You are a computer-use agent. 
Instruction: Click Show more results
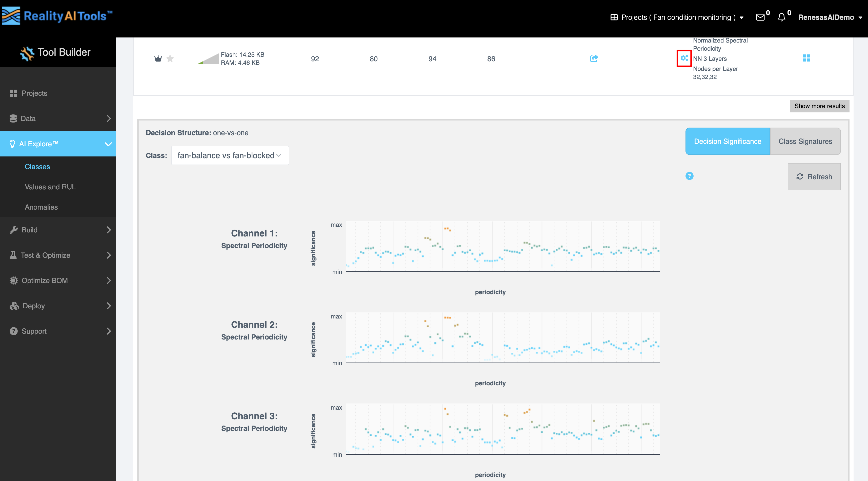pyautogui.click(x=819, y=106)
